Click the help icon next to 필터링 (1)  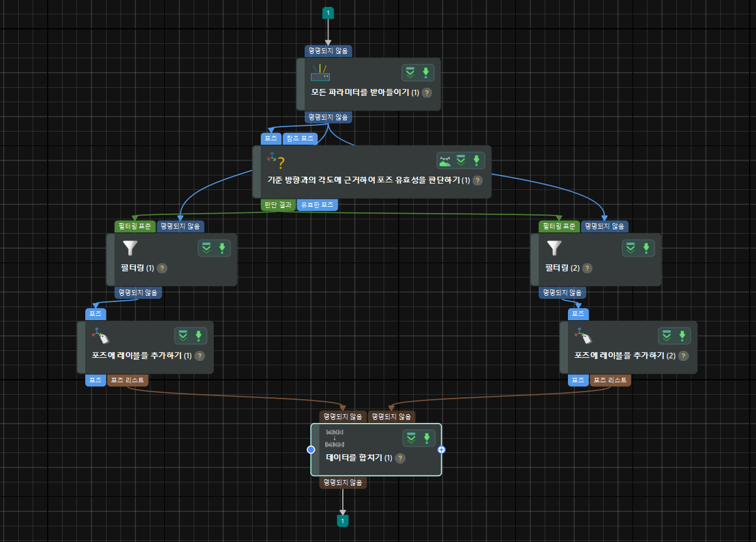click(162, 268)
